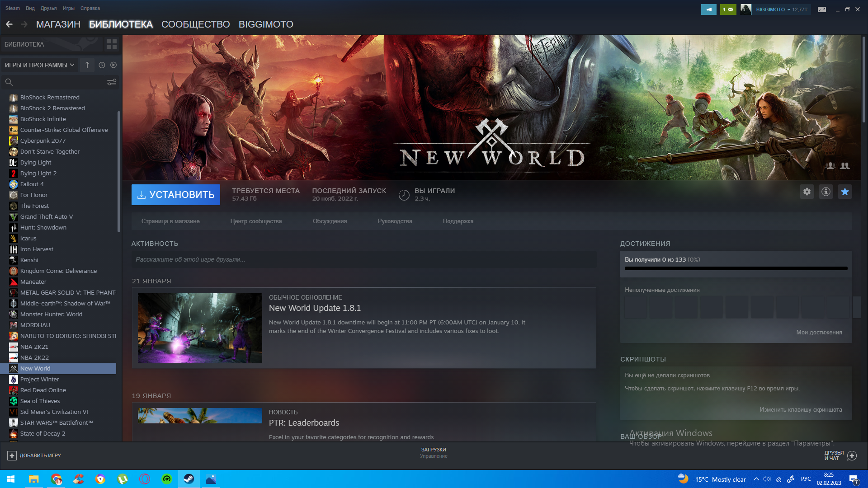Click Add a Game plus icon
Screen dimensions: 868x488
pyautogui.click(x=12, y=455)
